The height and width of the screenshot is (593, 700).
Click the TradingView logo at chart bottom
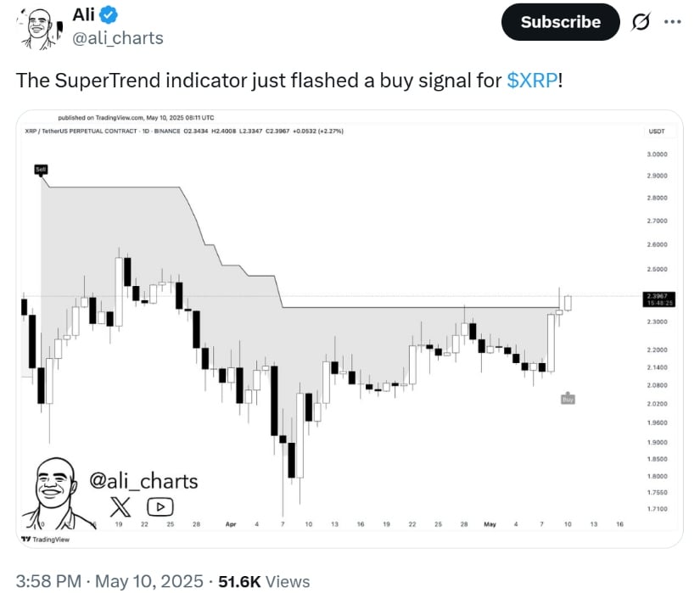46,540
